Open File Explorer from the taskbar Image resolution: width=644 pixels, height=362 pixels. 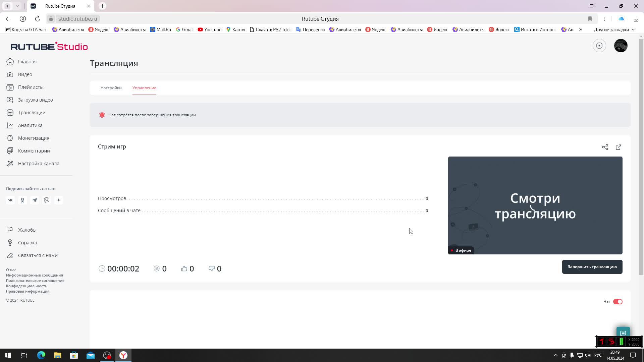click(57, 355)
